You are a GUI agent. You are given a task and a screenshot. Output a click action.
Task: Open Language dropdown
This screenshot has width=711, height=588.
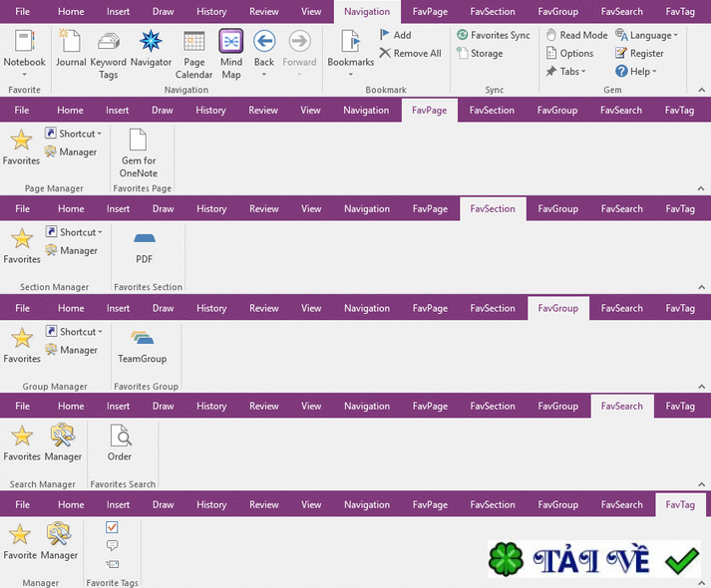click(646, 35)
